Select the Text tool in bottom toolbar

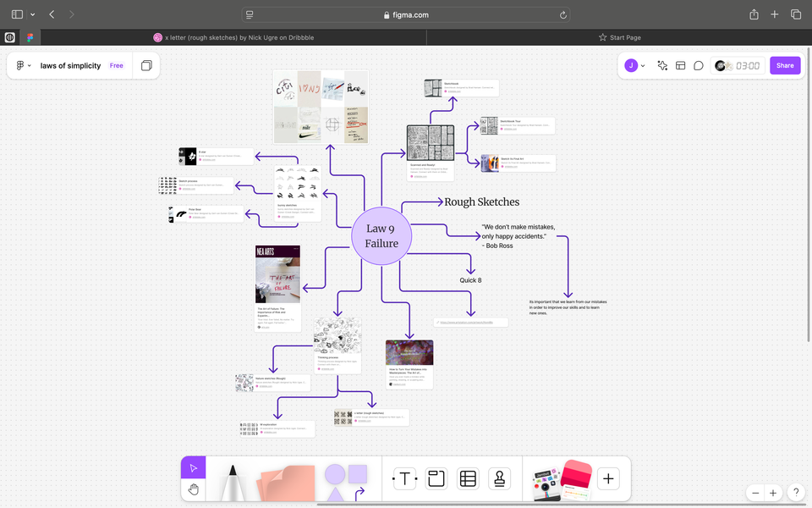[x=405, y=478]
